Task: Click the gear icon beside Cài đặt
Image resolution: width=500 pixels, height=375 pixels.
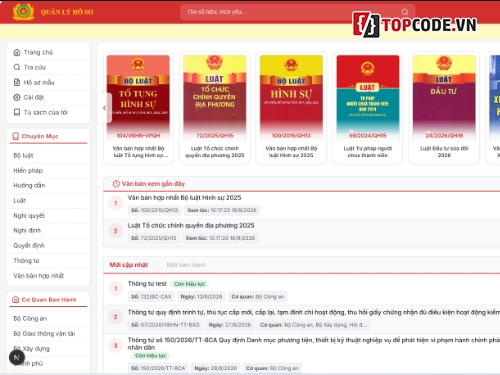Action: [x=17, y=97]
